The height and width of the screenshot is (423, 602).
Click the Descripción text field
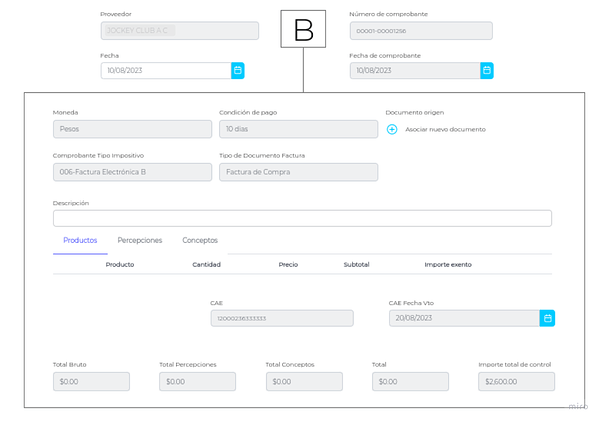(302, 218)
